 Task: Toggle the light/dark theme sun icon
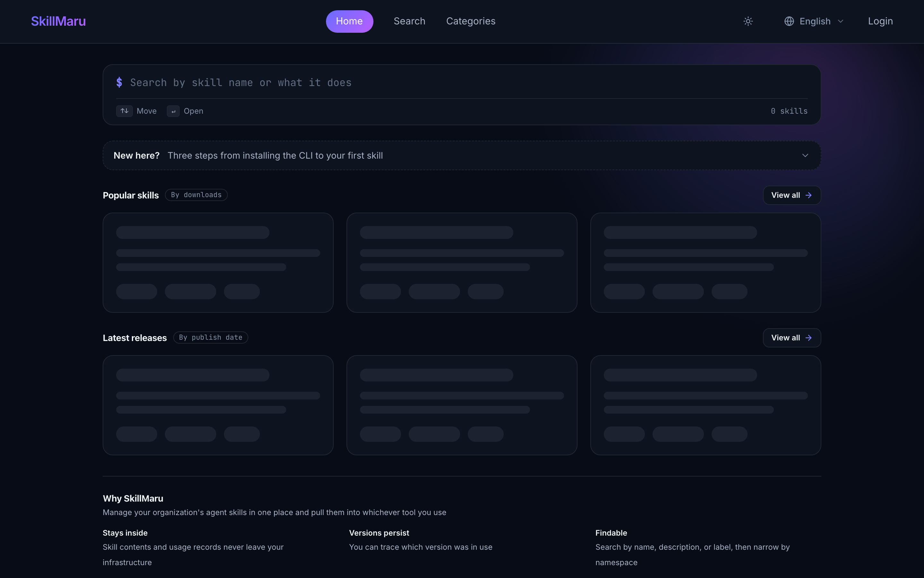click(748, 22)
